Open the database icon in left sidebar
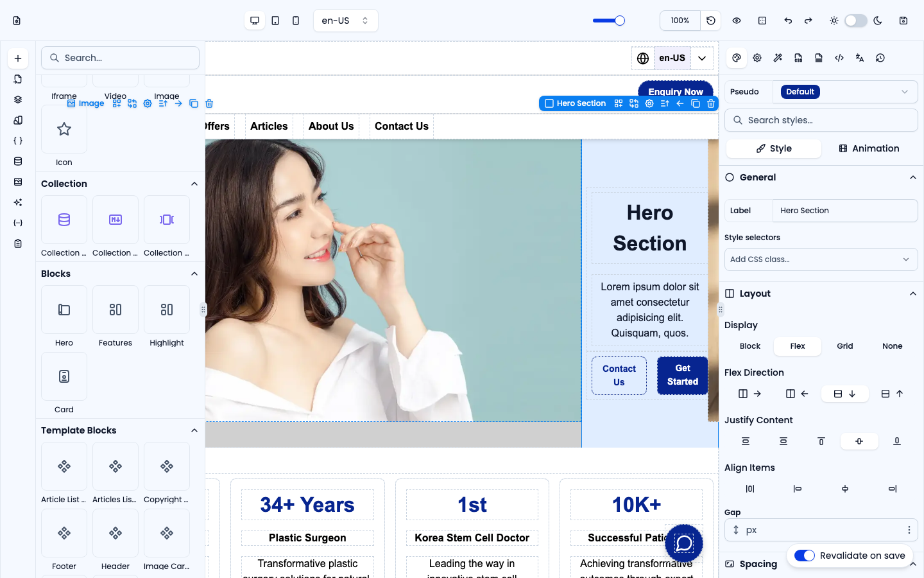Viewport: 924px width, 578px height. pos(18,161)
